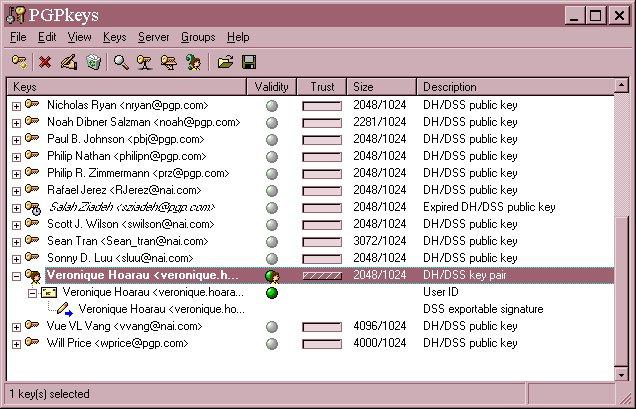Viewport: 636px width, 409px height.
Task: Click the generate new key toolbar icon
Action: tap(19, 62)
